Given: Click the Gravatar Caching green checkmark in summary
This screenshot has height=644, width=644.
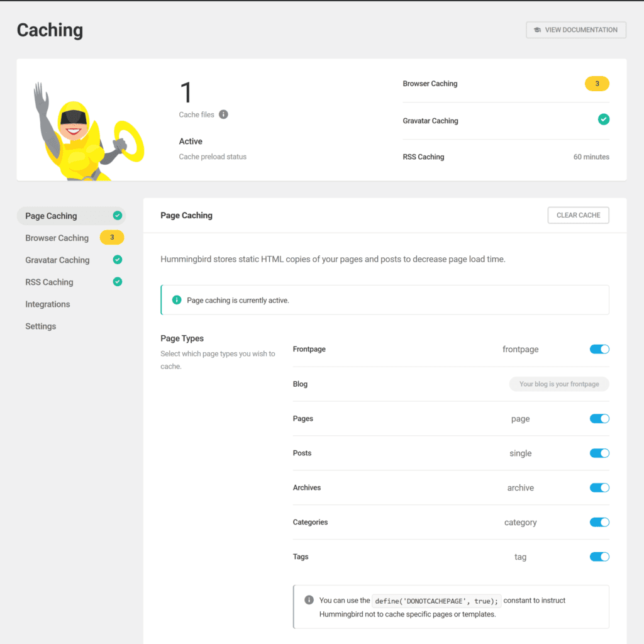Looking at the screenshot, I should pos(603,119).
